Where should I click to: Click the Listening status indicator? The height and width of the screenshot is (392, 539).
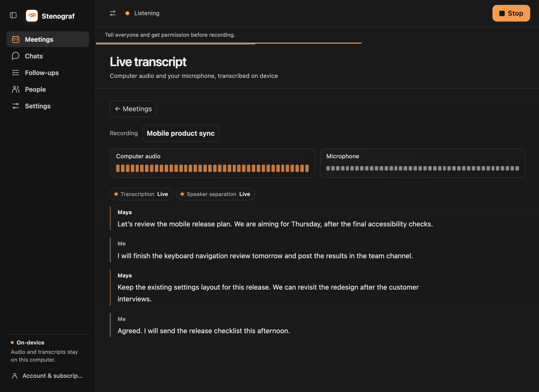142,13
